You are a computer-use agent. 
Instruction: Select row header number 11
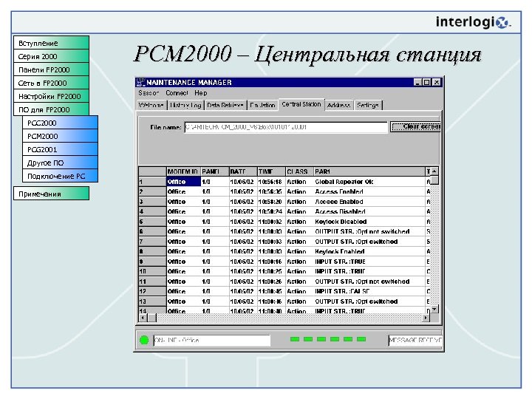(x=152, y=282)
